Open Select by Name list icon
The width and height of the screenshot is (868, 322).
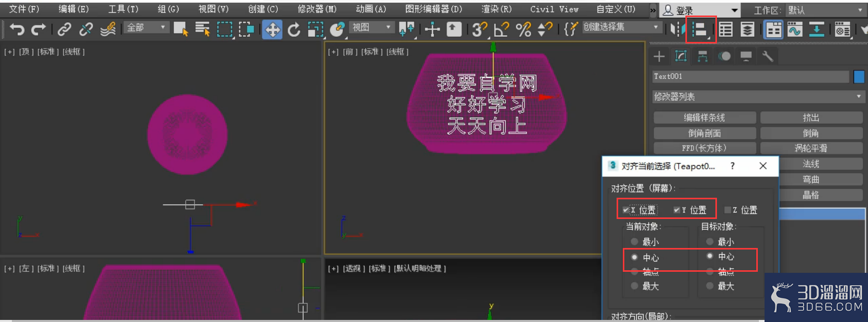202,30
